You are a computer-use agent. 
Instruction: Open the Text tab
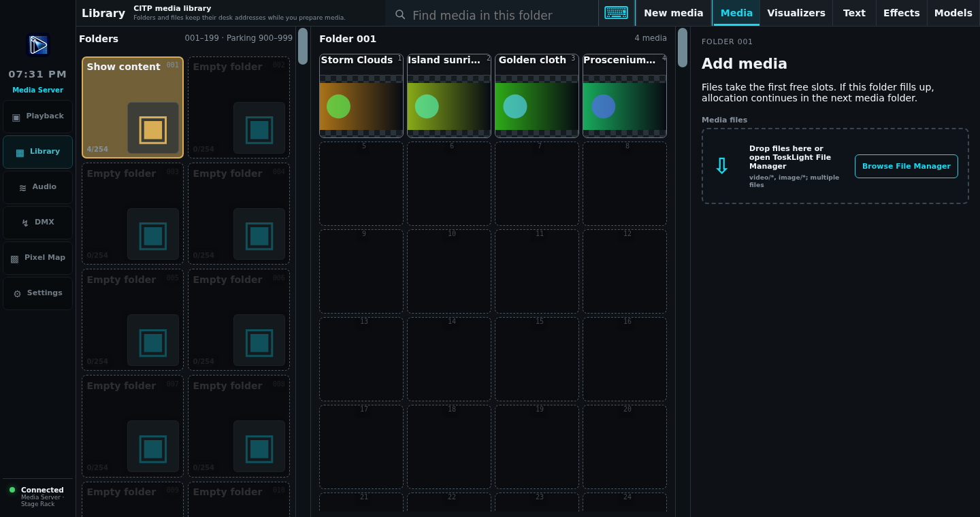pos(854,13)
